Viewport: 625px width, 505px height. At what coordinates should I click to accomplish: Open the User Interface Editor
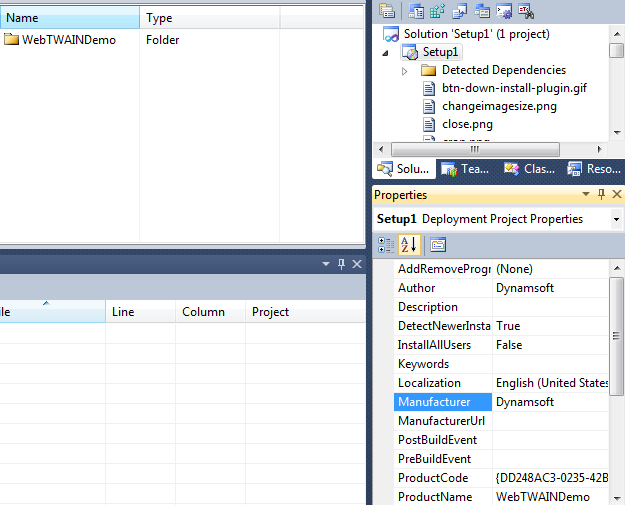click(x=482, y=12)
